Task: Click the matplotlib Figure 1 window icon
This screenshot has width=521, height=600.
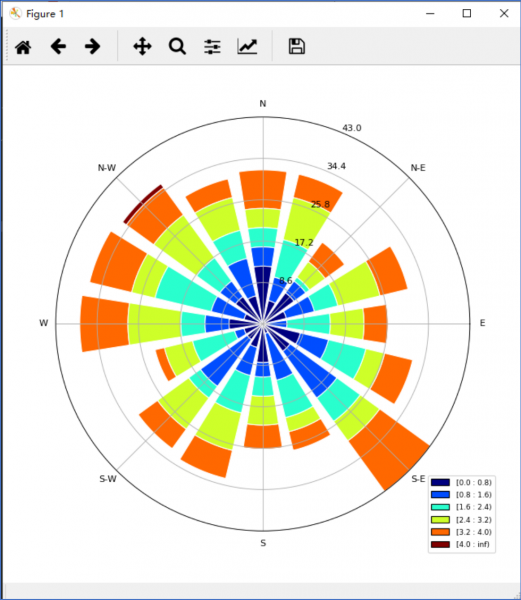Action: tap(15, 14)
